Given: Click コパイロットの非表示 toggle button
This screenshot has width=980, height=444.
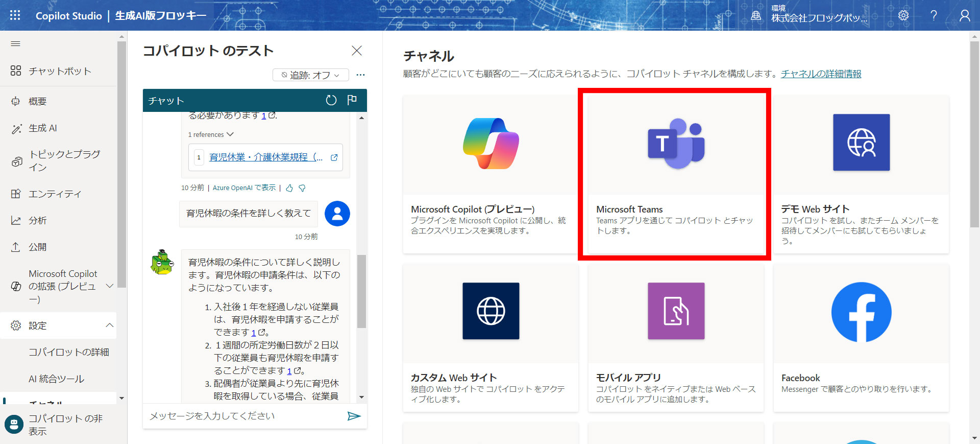Looking at the screenshot, I should pyautogui.click(x=58, y=425).
